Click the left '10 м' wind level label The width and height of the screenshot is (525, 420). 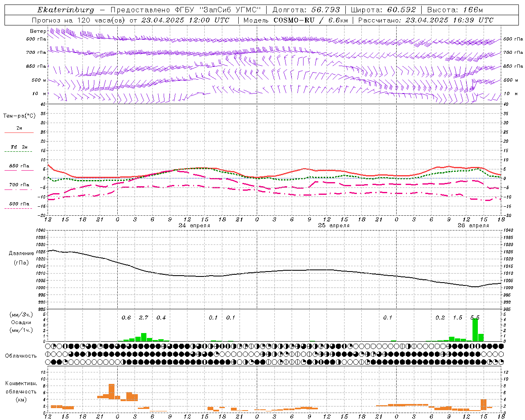[x=39, y=94]
